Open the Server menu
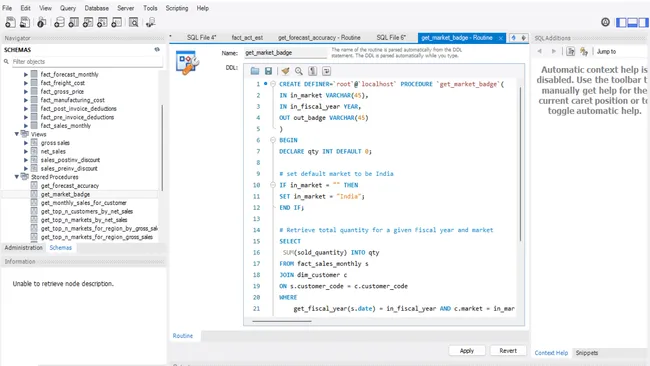The height and width of the screenshot is (366, 650). (126, 8)
